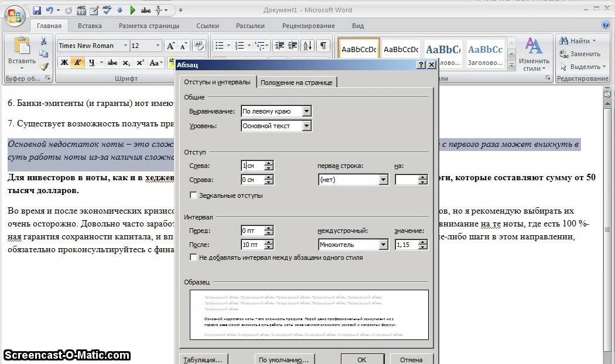Open Customize Quick Access Toolbar arrow

pyautogui.click(x=181, y=11)
